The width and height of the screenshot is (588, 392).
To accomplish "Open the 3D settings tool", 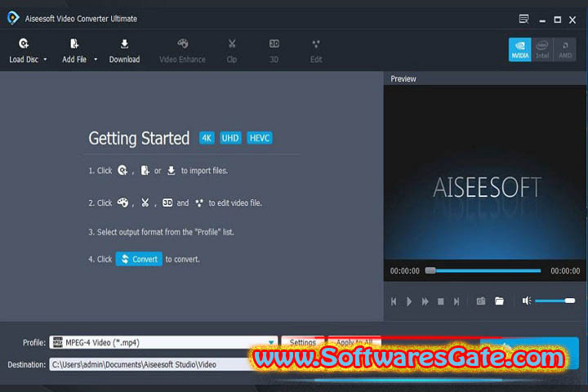I will coord(274,51).
